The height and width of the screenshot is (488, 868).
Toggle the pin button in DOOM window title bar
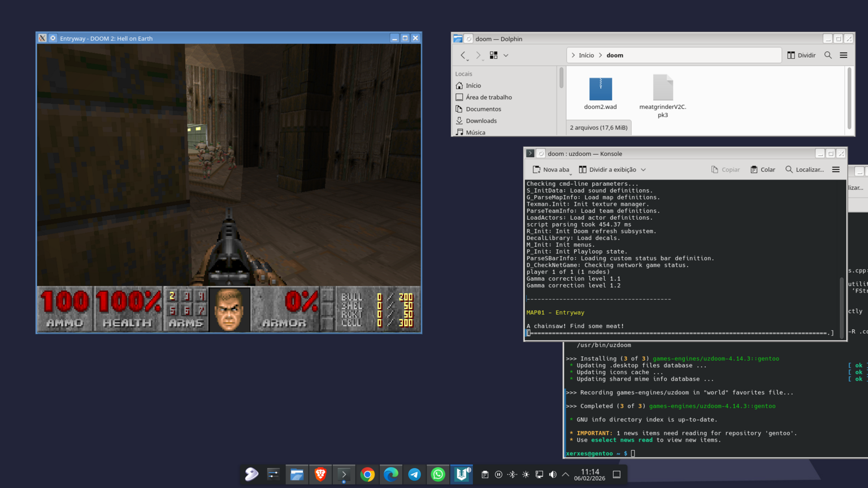coord(53,38)
